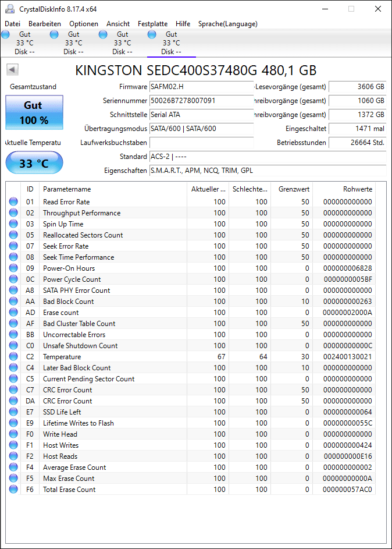
Task: Click status orb for Throughput Performance
Action: 13,212
